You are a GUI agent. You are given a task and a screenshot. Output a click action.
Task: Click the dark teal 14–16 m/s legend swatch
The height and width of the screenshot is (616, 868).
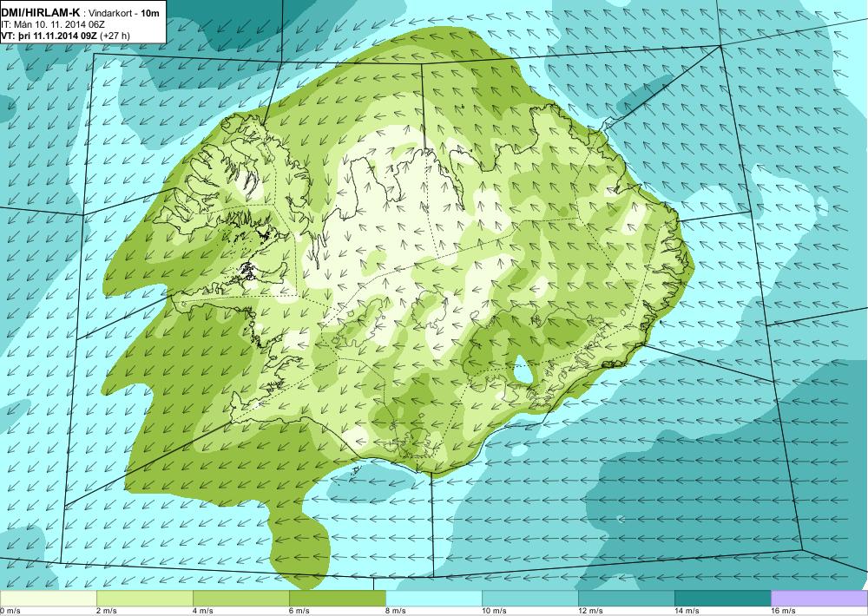coord(723,599)
